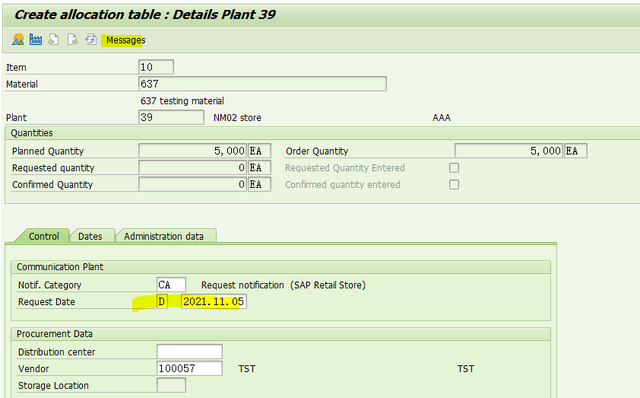Tick the Requested Quantity Entered checkbox
The width and height of the screenshot is (640, 398).
click(x=454, y=168)
